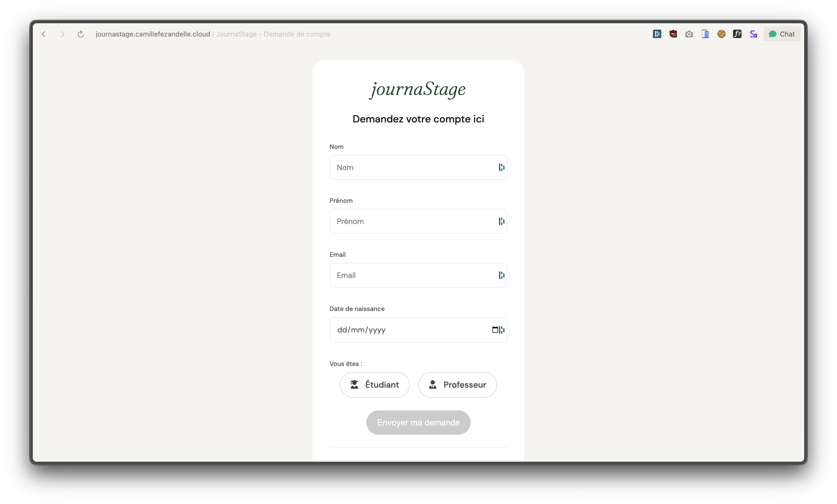Open the responsive device viewer extension
The width and height of the screenshot is (837, 504).
[705, 34]
